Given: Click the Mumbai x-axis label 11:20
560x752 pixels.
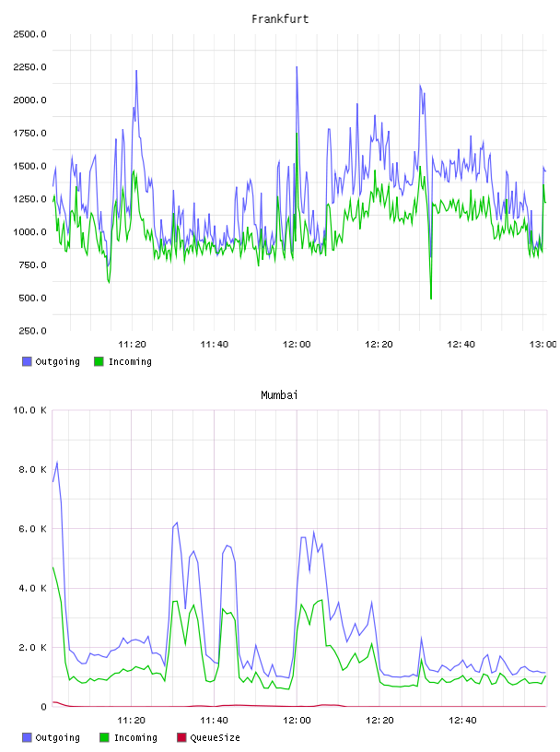Looking at the screenshot, I should [x=132, y=721].
